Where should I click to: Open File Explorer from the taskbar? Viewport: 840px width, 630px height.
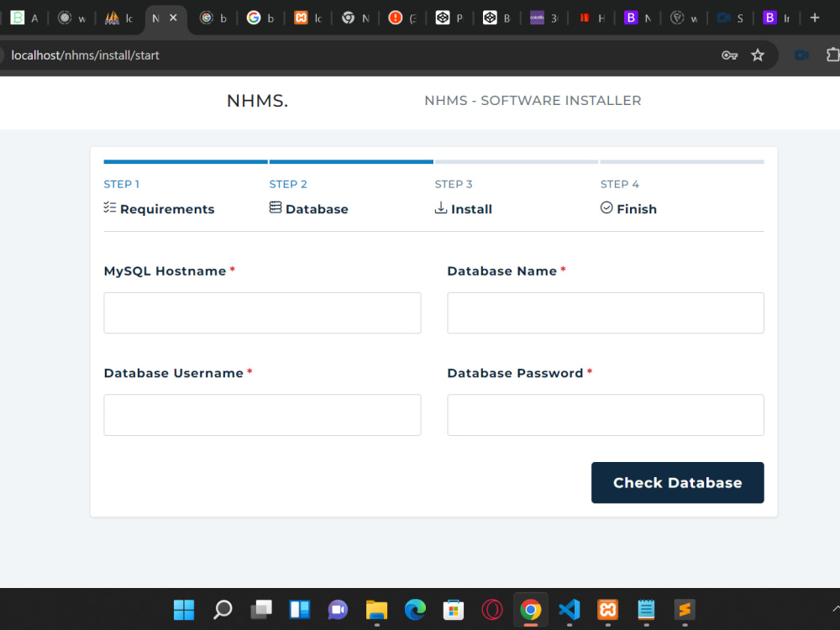tap(376, 610)
